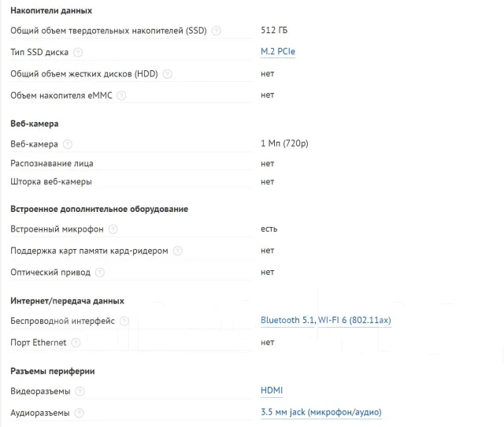Open the M.2 PCIe link
Viewport: 504px width, 427px height.
click(x=278, y=51)
